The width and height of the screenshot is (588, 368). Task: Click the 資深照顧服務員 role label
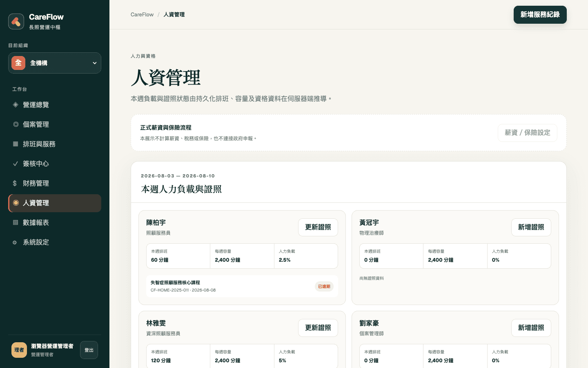tap(163, 334)
